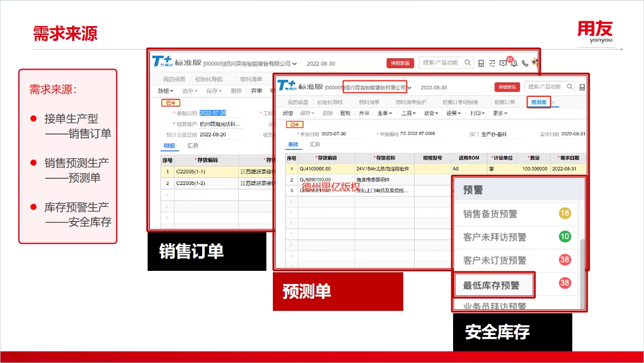Select 表体 tab in forecast order

tap(293, 145)
